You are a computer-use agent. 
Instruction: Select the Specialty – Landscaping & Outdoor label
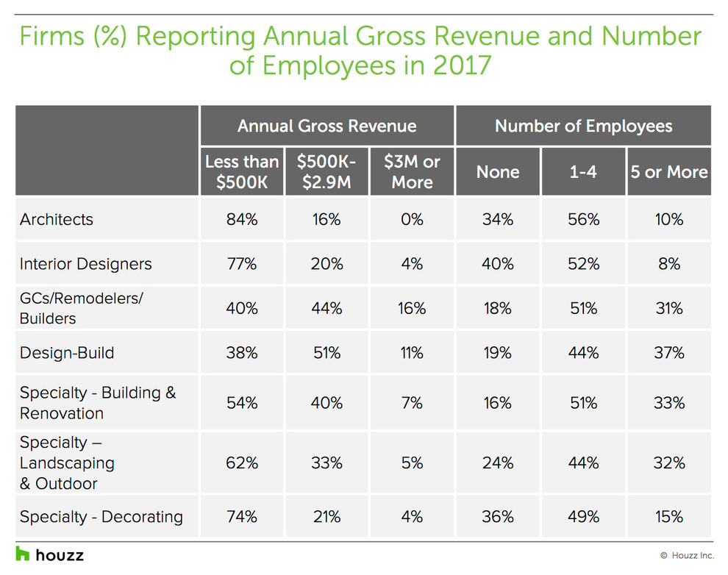pos(67,463)
